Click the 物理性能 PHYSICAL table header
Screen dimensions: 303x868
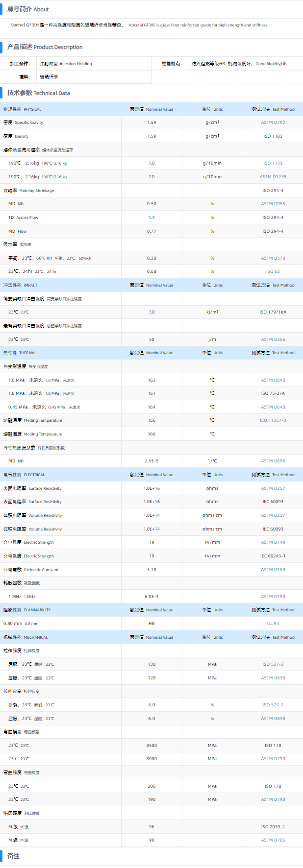[23, 109]
